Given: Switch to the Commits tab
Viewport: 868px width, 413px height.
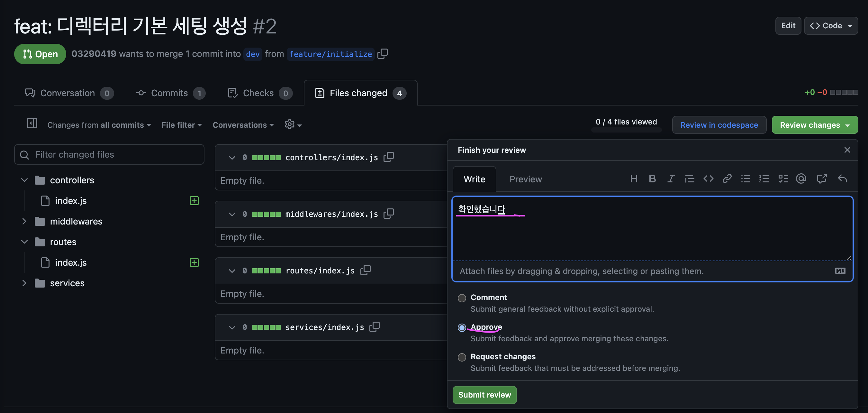Looking at the screenshot, I should [x=170, y=93].
